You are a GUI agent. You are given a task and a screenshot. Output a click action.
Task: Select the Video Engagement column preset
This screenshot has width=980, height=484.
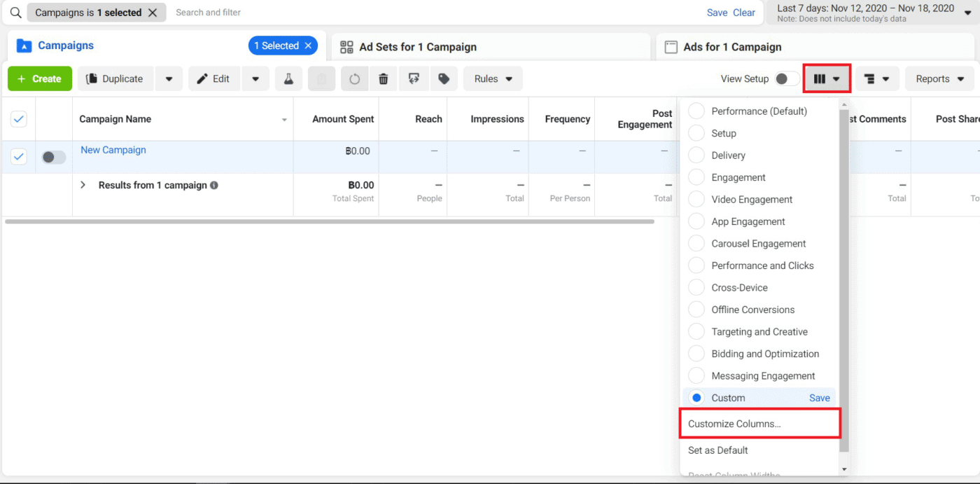pos(752,200)
